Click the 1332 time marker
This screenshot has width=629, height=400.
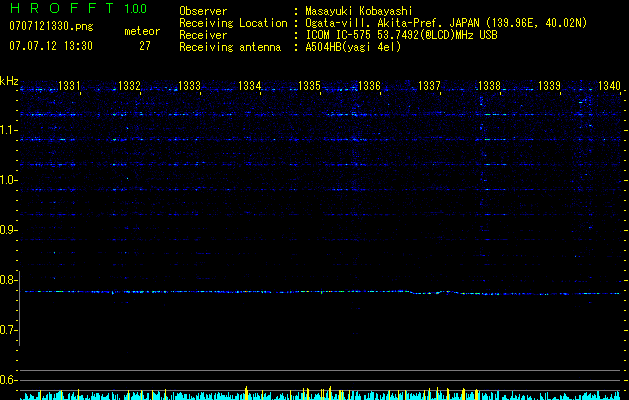(x=129, y=86)
